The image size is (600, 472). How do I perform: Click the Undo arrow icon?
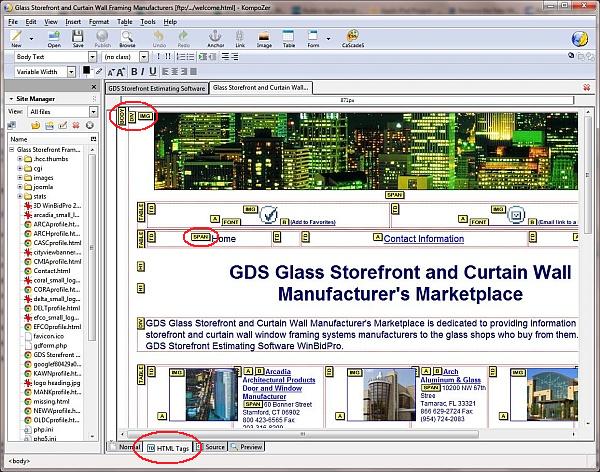tap(159, 39)
